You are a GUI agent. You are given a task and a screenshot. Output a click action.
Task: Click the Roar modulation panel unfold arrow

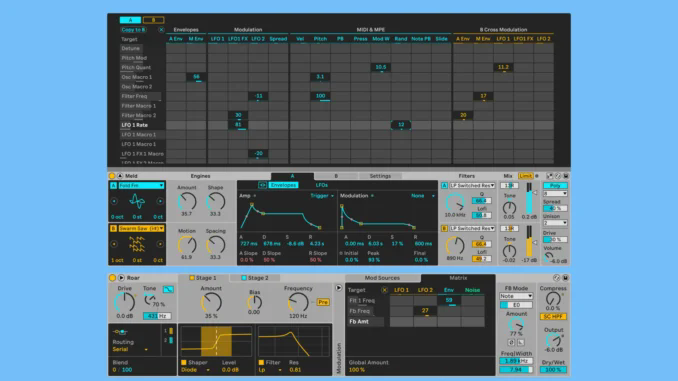tap(339, 288)
